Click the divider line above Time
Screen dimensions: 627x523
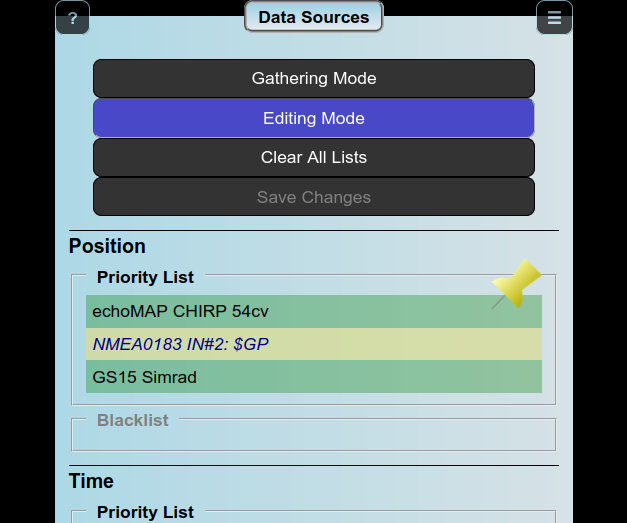tap(313, 465)
